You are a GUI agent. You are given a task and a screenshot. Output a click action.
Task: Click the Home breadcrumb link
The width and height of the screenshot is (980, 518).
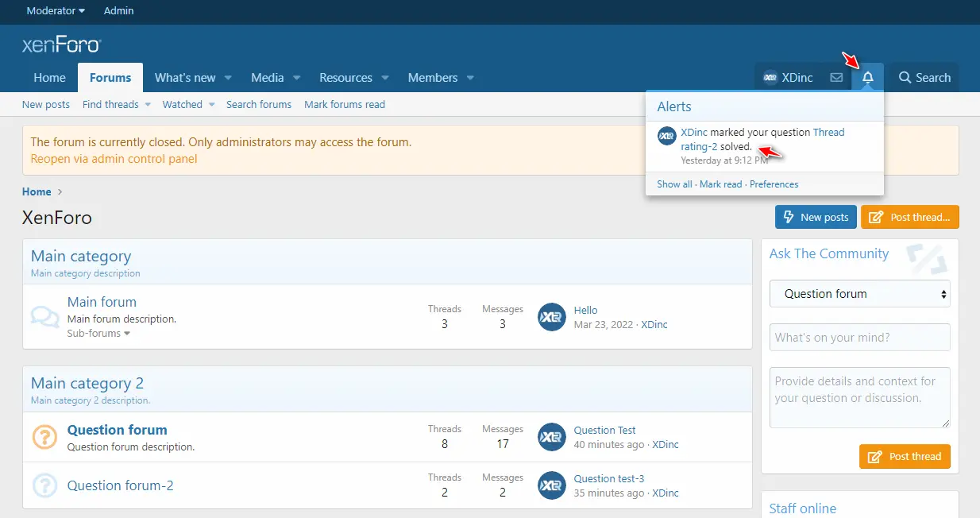coord(37,191)
